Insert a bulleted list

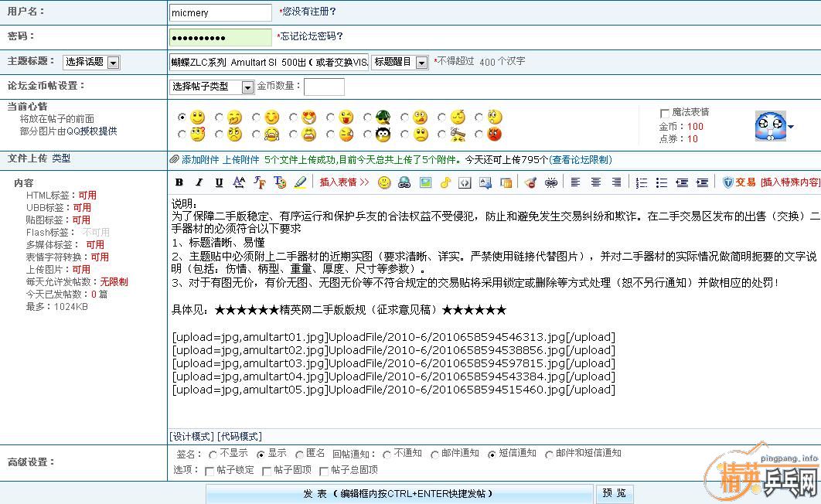[661, 182]
